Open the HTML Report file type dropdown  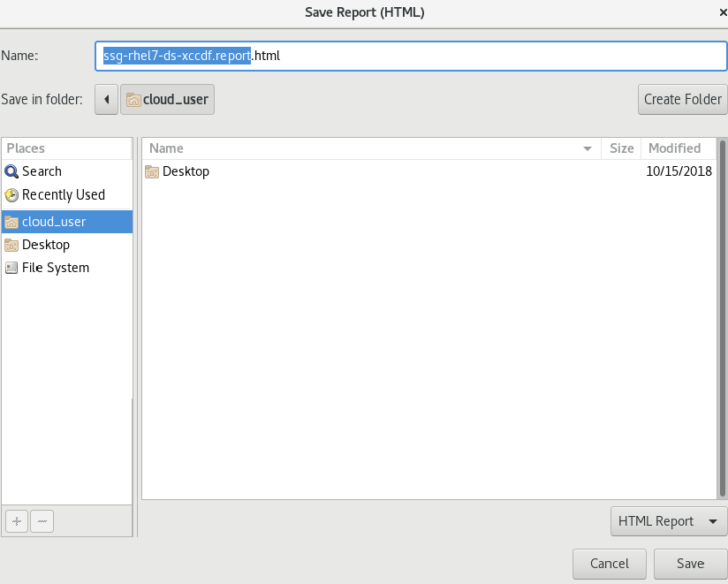(668, 521)
